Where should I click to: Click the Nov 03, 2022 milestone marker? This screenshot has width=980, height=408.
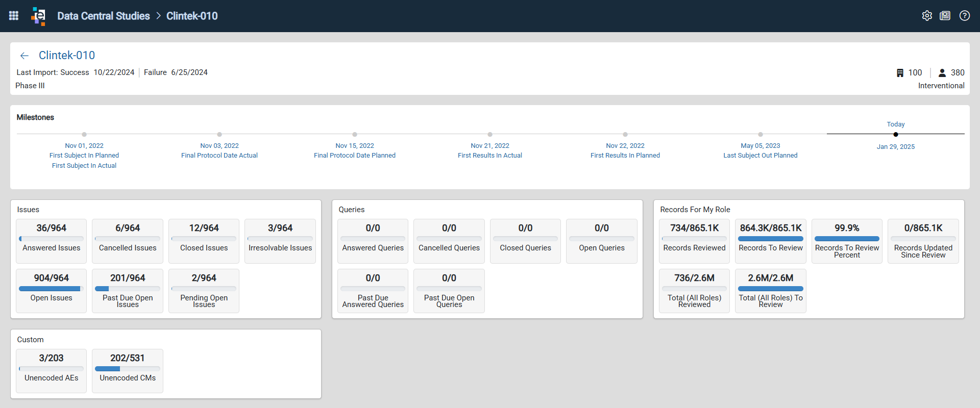click(x=219, y=135)
